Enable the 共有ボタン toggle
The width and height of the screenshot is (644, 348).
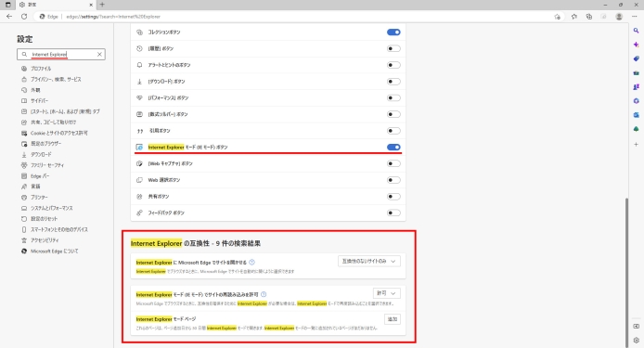point(393,197)
